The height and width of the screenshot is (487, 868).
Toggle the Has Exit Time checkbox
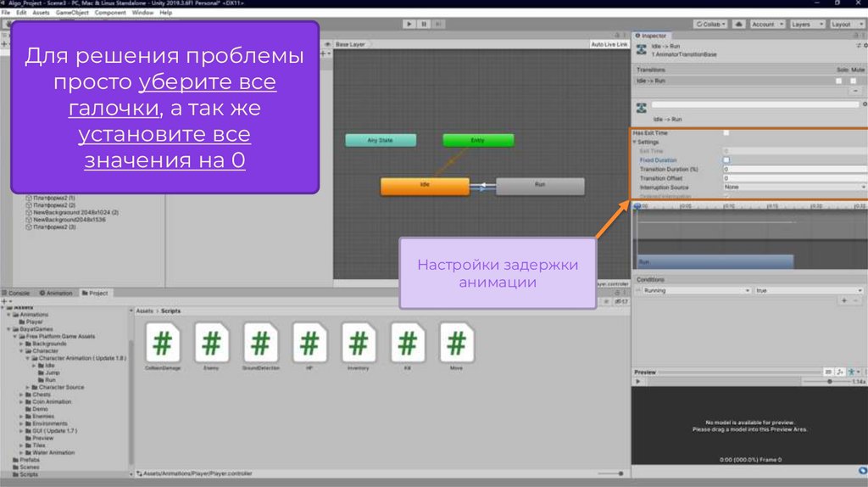726,133
